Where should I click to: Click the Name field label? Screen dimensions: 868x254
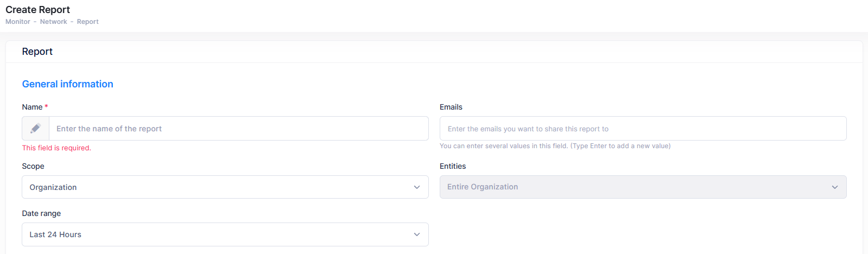click(32, 107)
